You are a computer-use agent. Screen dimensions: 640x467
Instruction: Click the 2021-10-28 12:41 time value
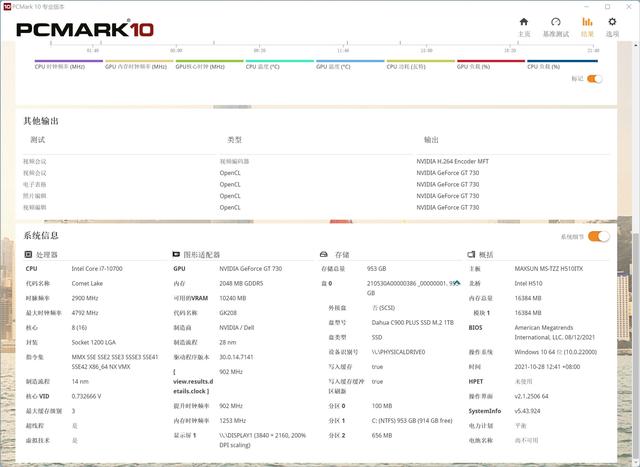[547, 367]
